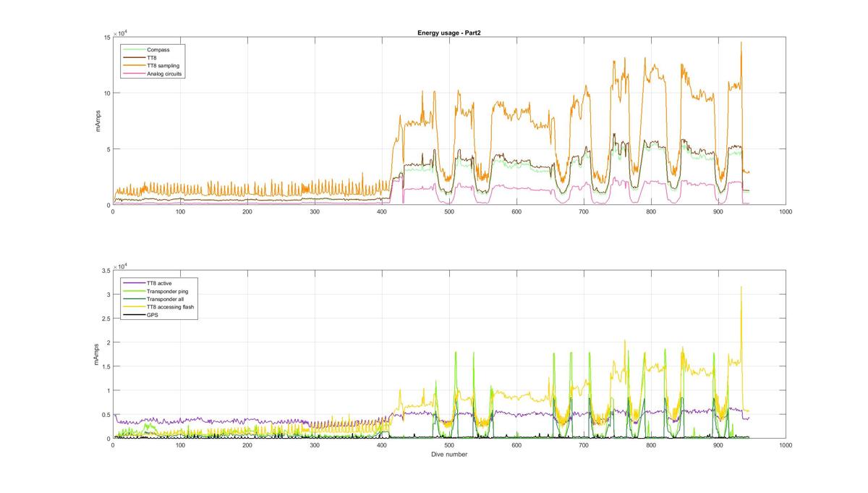The height and width of the screenshot is (493, 868).
Task: Click the "mAmps" label of the lower chart
Action: click(98, 354)
